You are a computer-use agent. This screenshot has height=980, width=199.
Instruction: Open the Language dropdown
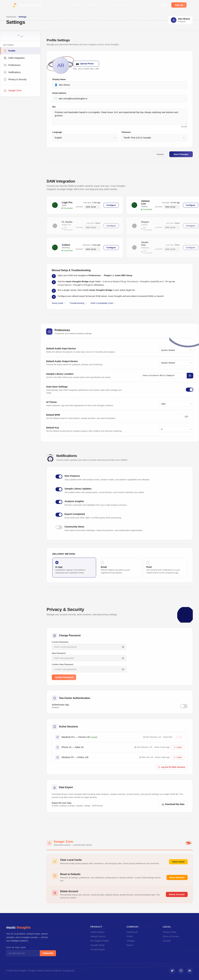tap(85, 138)
